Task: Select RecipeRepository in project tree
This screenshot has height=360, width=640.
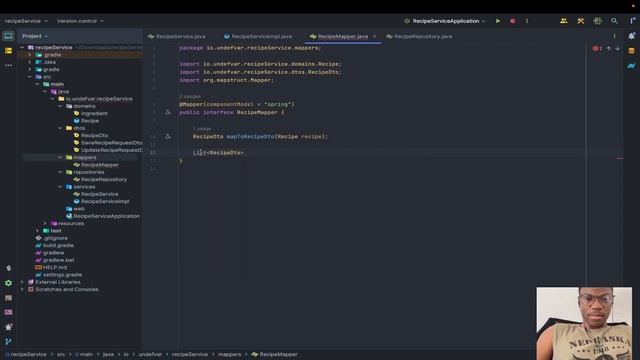Action: click(x=100, y=180)
